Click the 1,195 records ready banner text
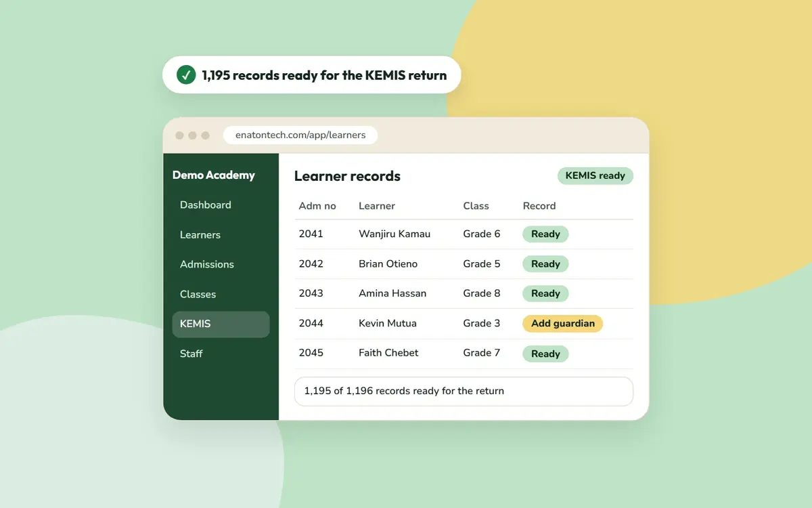 click(x=324, y=75)
